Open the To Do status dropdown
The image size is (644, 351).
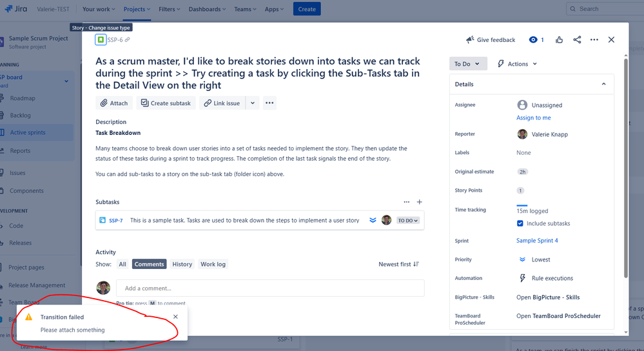point(468,64)
